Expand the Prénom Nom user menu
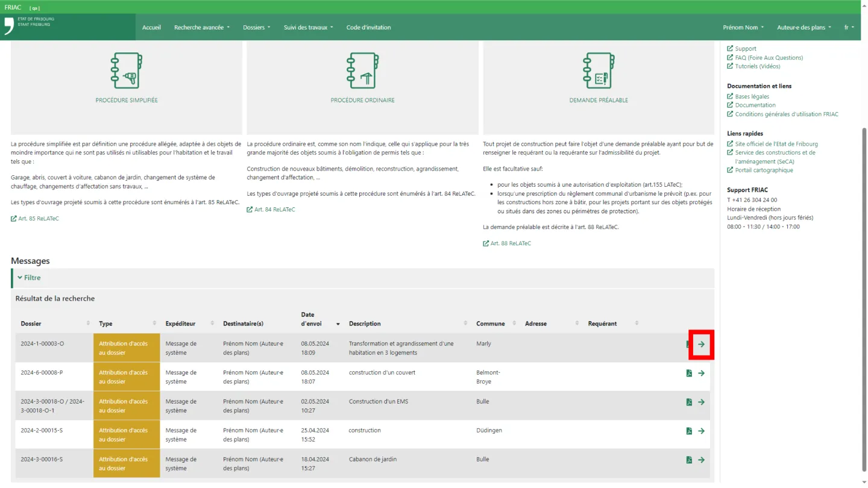868x488 pixels. (743, 28)
